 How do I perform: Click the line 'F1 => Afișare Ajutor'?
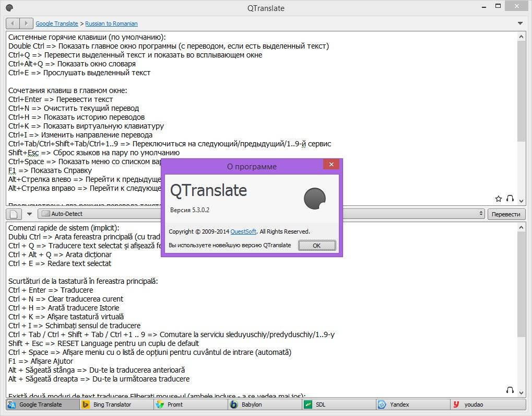point(41,361)
